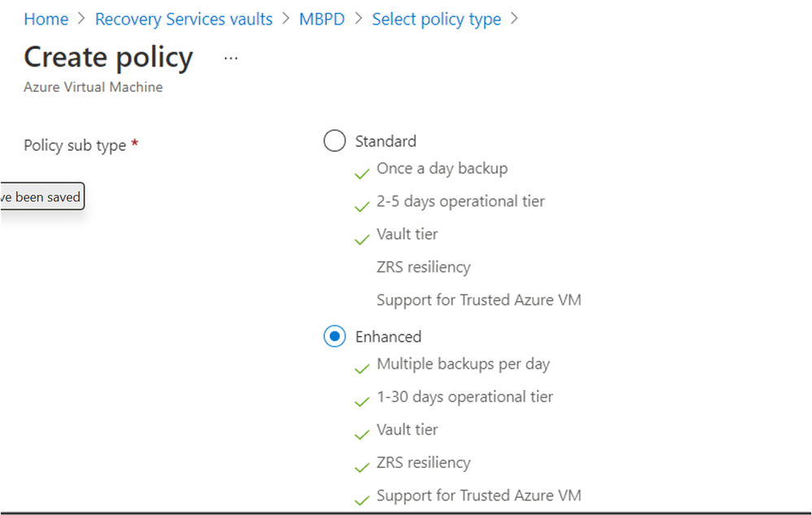
Task: Click checkmark beside Enhanced ZRS resiliency
Action: [x=362, y=467]
